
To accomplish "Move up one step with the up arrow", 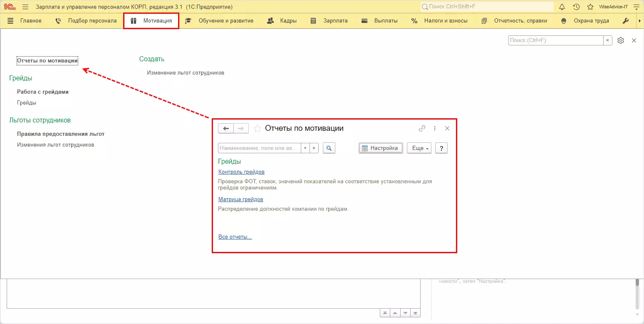I will (x=395, y=313).
